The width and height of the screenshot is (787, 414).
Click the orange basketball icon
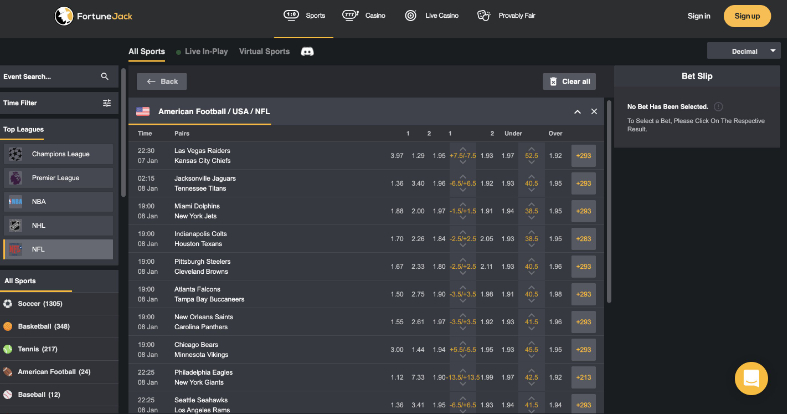(x=8, y=326)
